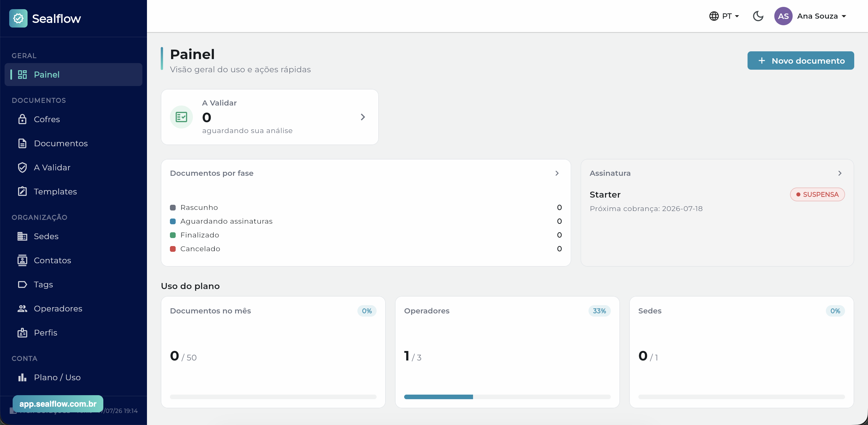
Task: Click the Templates edit-page icon
Action: tap(22, 192)
